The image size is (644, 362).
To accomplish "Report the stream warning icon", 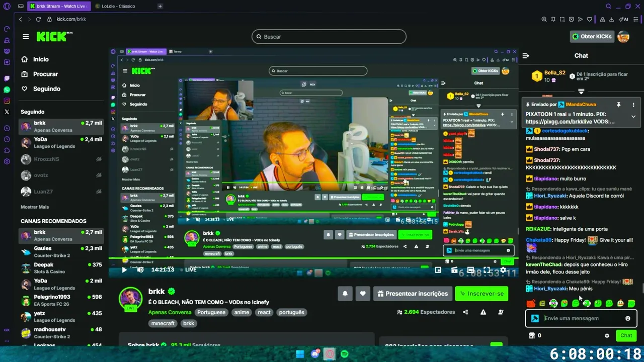I will [483, 312].
